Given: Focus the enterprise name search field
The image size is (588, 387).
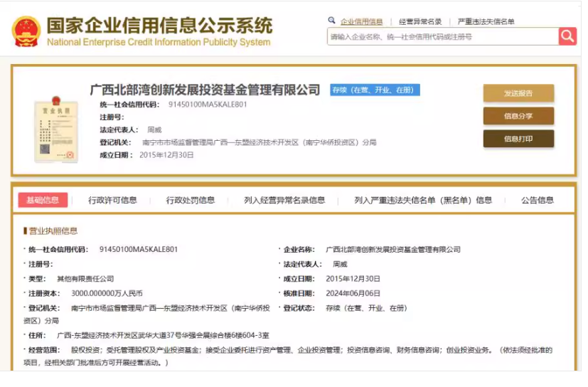Looking at the screenshot, I should (x=443, y=36).
